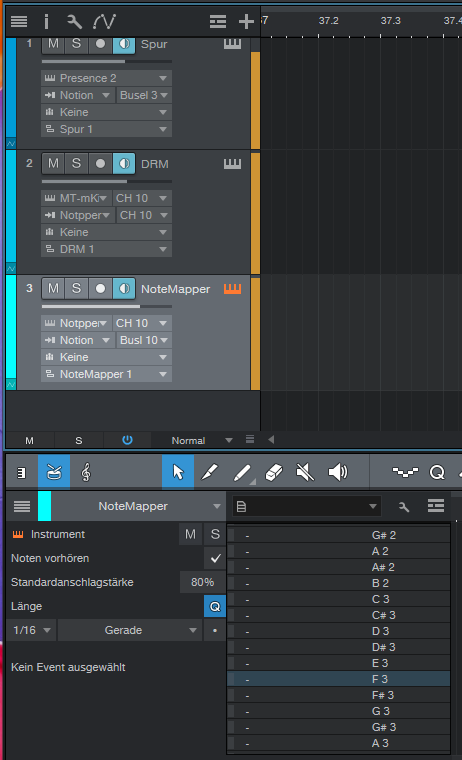Adjust the NoteMapper track volume slider
462x760 pixels.
tap(107, 306)
